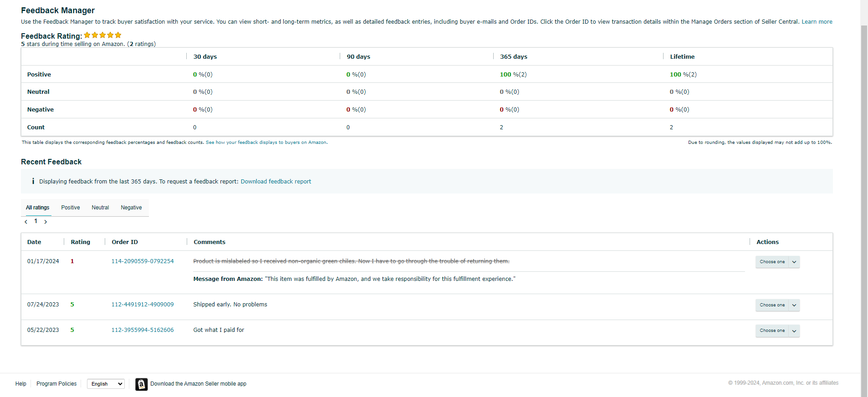Click the Count row label
The height and width of the screenshot is (397, 868).
tap(36, 127)
